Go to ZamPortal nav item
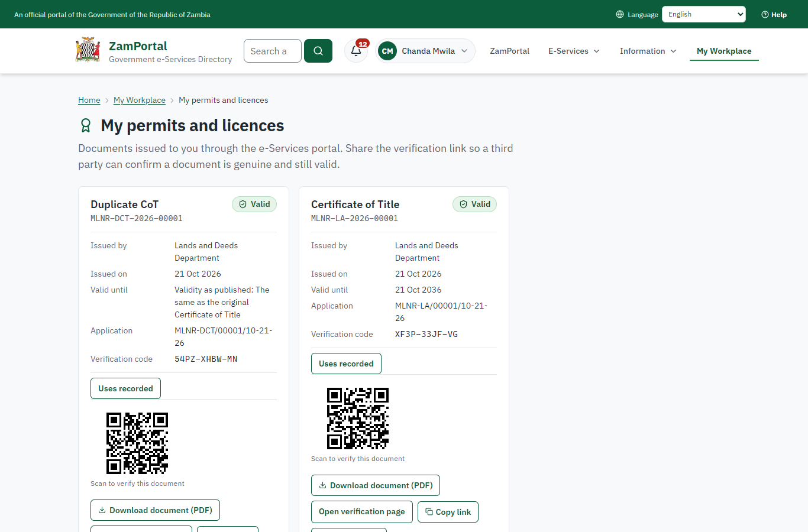The width and height of the screenshot is (808, 532). 509,51
